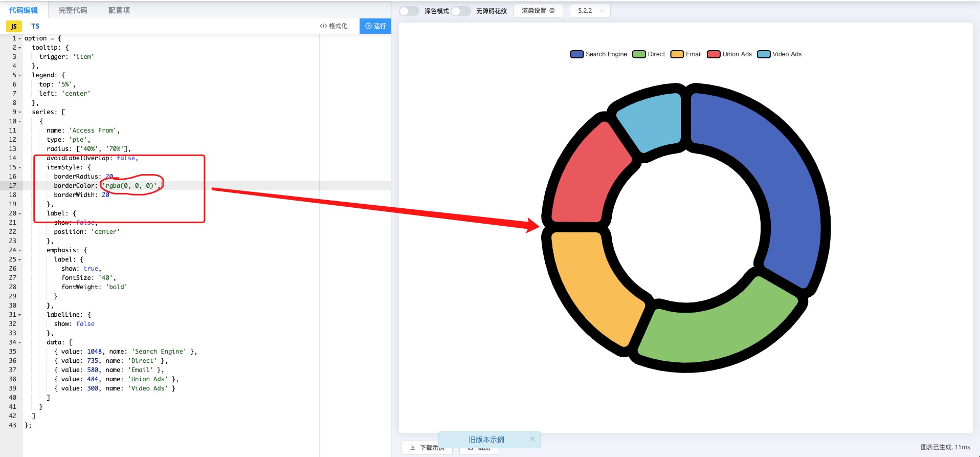Click the borderWidth: 20 code line
The image size is (980, 457).
(82, 195)
